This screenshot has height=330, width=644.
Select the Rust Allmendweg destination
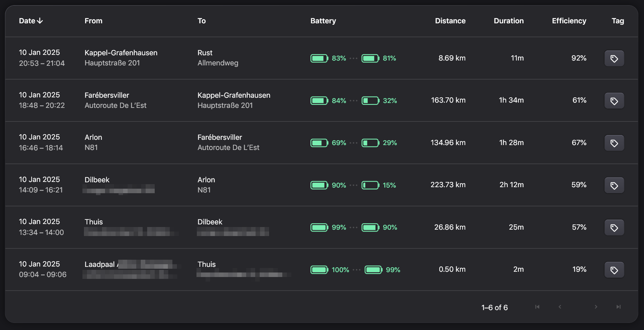point(218,58)
